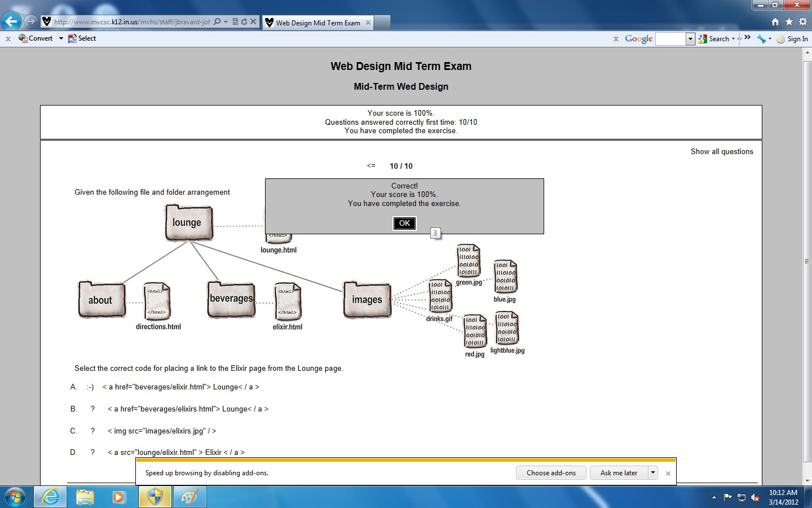
Task: Click the muted volume tray icon
Action: (755, 497)
